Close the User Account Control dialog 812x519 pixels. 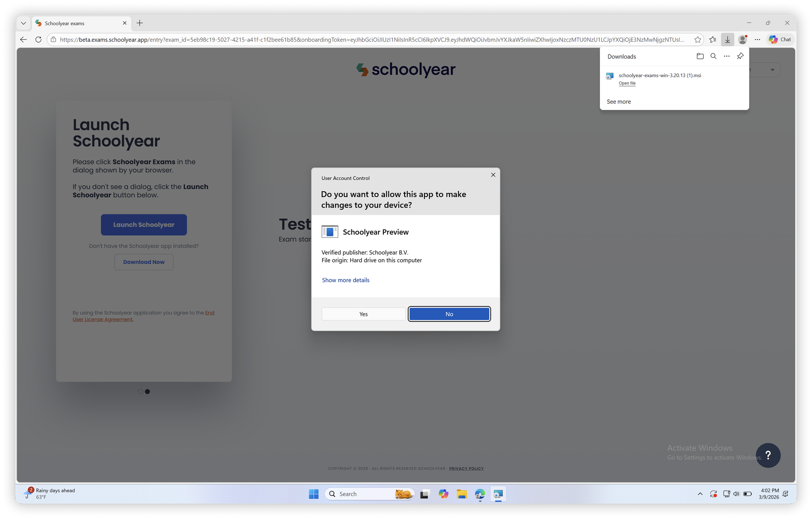(493, 175)
